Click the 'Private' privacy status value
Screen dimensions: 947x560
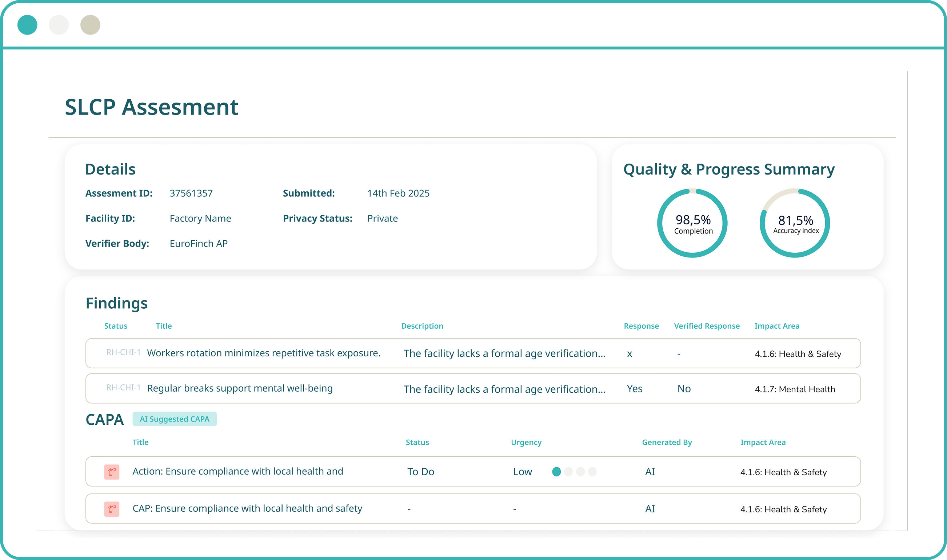coord(383,219)
